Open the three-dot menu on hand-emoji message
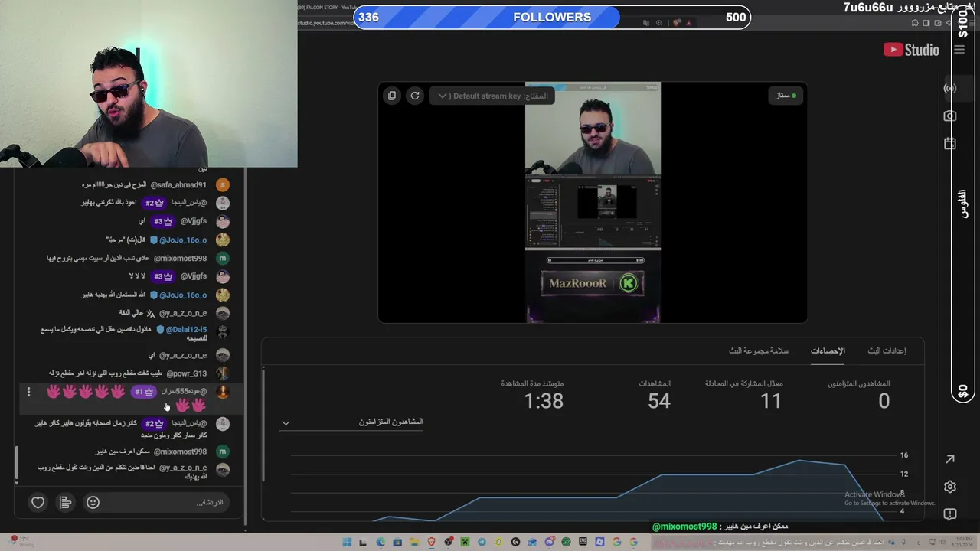This screenshot has width=980, height=551. tap(28, 392)
